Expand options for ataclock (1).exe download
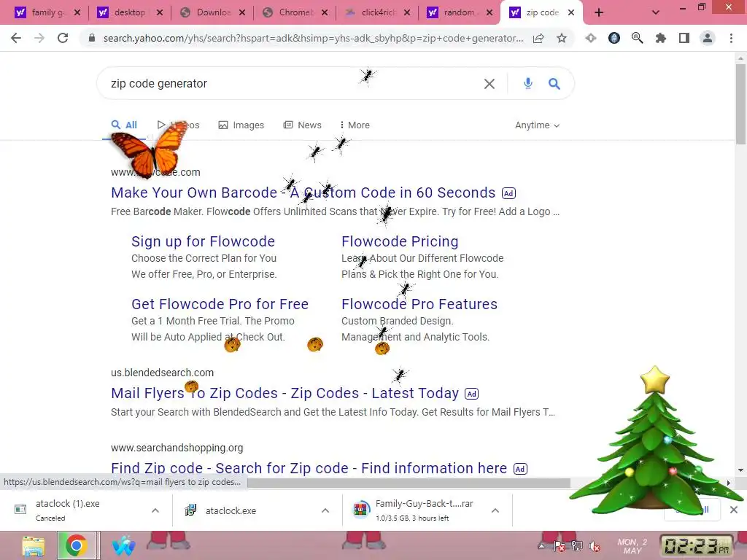The height and width of the screenshot is (560, 747). (155, 510)
